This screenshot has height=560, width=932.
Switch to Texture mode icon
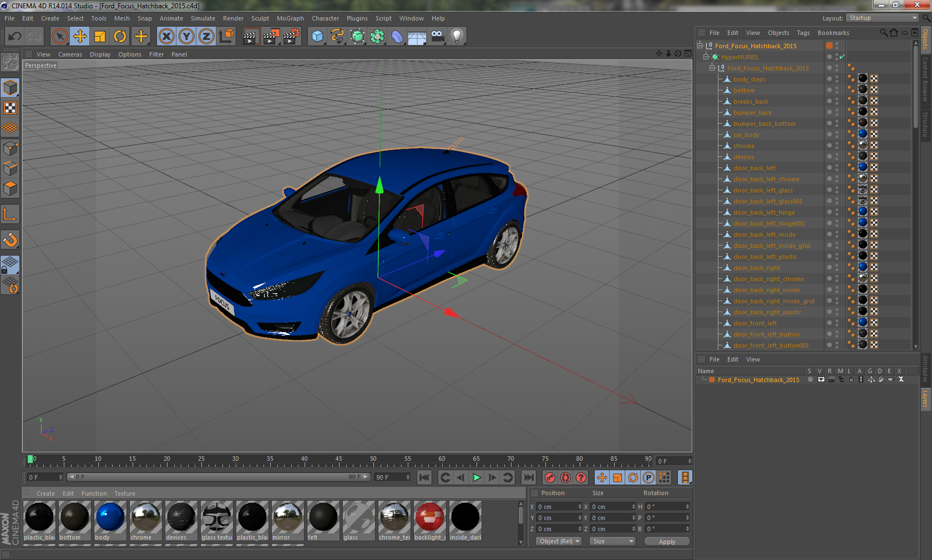point(10,108)
